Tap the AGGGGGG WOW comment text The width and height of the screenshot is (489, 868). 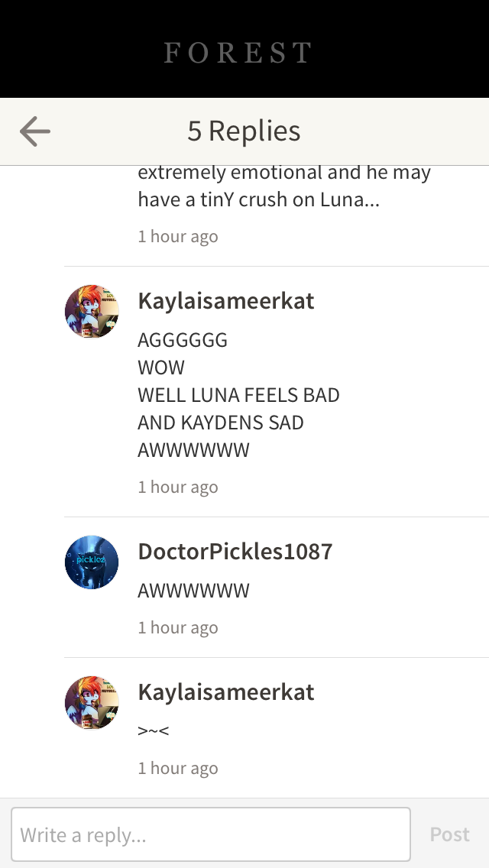click(238, 395)
